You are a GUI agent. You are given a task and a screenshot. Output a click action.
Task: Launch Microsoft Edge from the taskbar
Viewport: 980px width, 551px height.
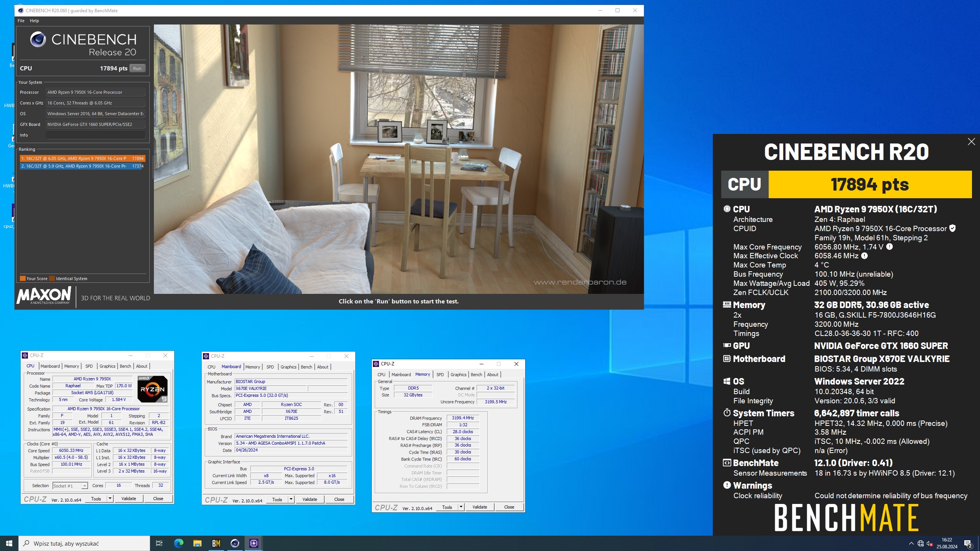[x=178, y=543]
